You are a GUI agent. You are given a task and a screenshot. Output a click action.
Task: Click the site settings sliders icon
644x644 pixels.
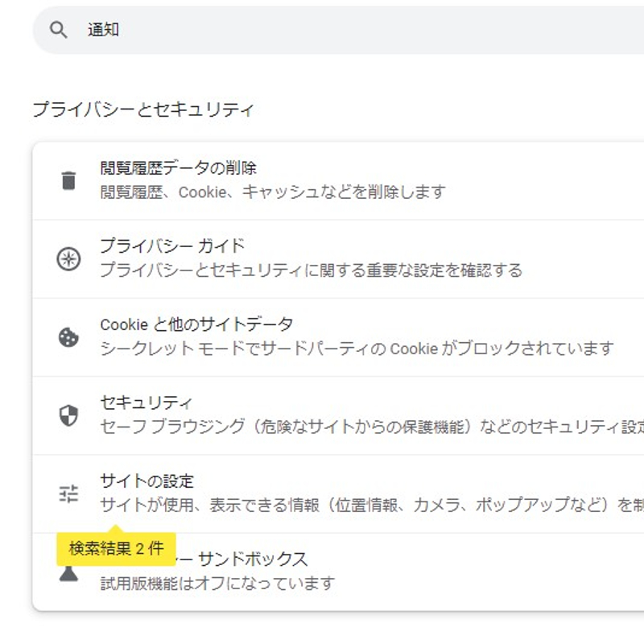[x=69, y=493]
